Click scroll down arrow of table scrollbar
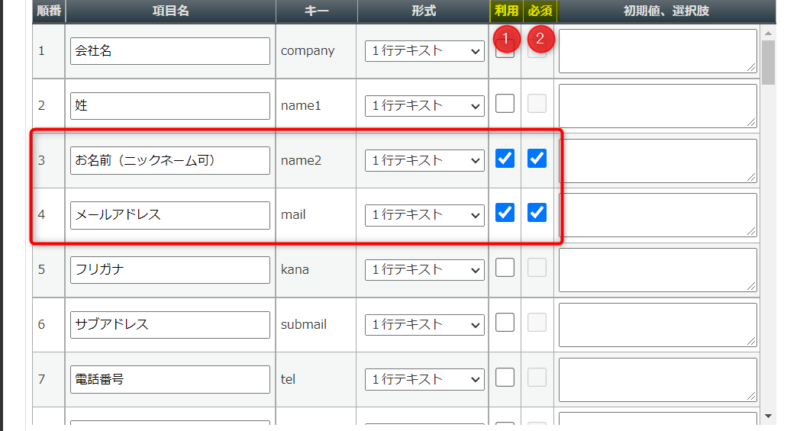 tap(768, 417)
